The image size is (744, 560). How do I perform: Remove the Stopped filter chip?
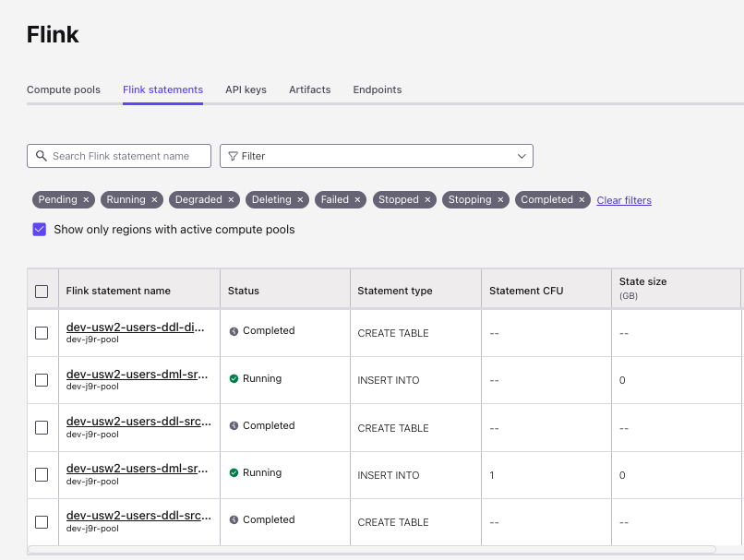pyautogui.click(x=427, y=200)
